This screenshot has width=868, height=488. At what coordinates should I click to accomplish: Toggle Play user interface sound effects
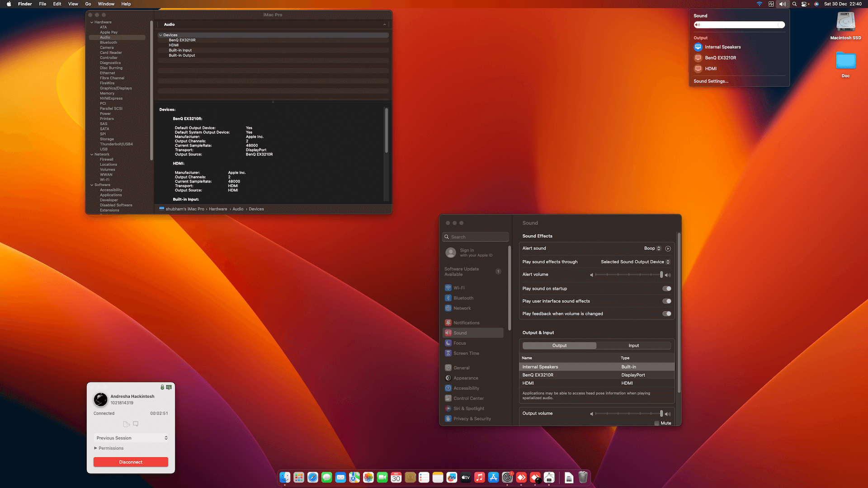(667, 301)
